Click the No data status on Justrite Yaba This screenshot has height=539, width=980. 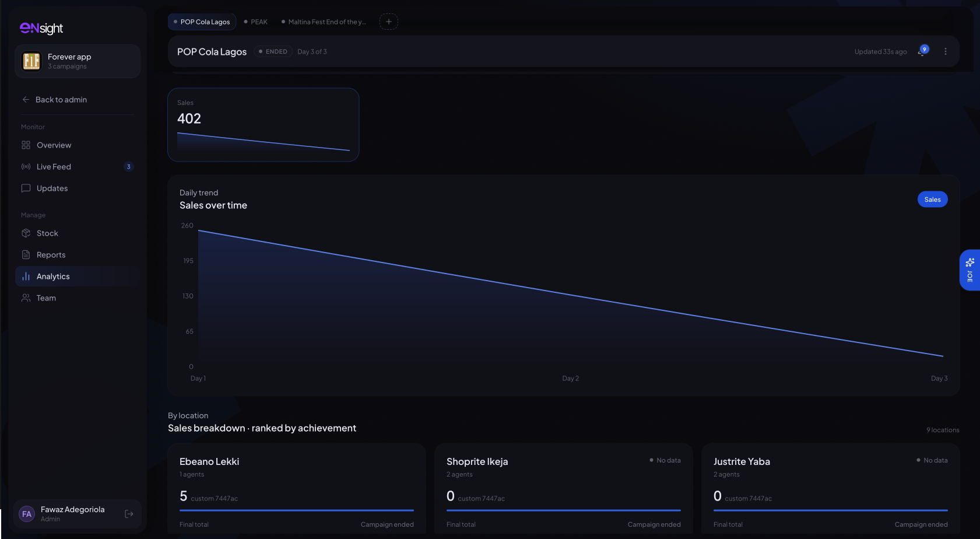click(932, 460)
